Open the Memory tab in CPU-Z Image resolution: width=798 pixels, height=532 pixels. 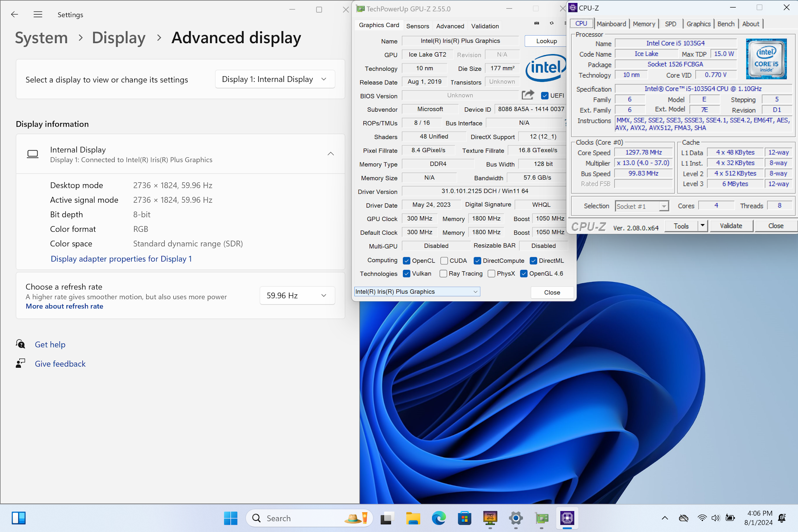click(644, 24)
